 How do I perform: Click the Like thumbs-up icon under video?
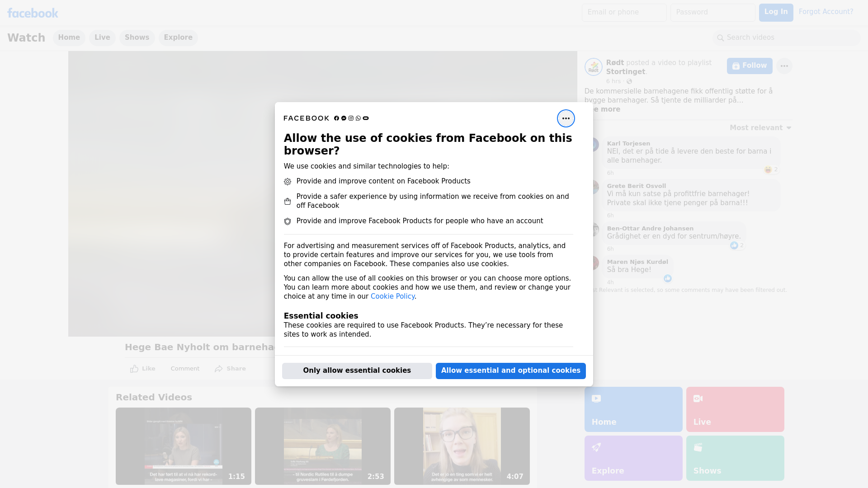click(x=134, y=369)
